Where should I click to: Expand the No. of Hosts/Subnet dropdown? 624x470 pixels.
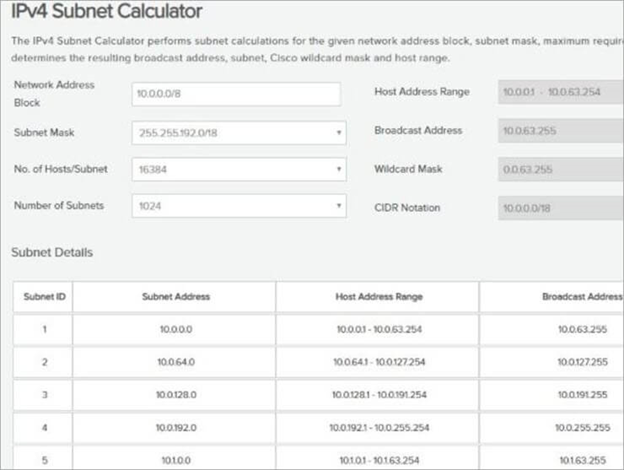click(238, 169)
